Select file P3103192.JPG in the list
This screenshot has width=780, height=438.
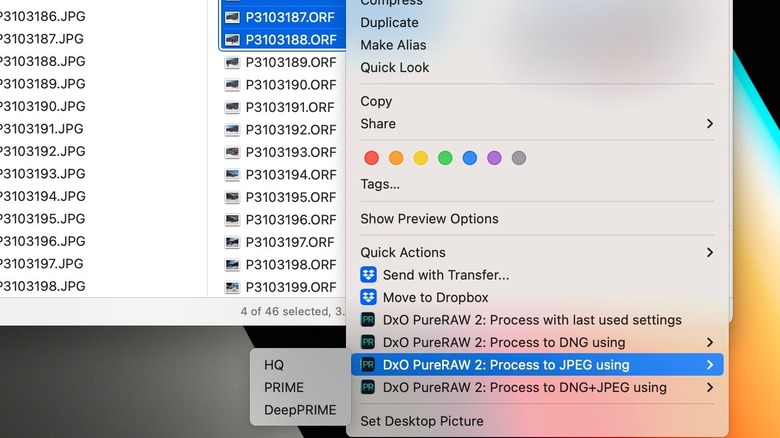click(42, 151)
